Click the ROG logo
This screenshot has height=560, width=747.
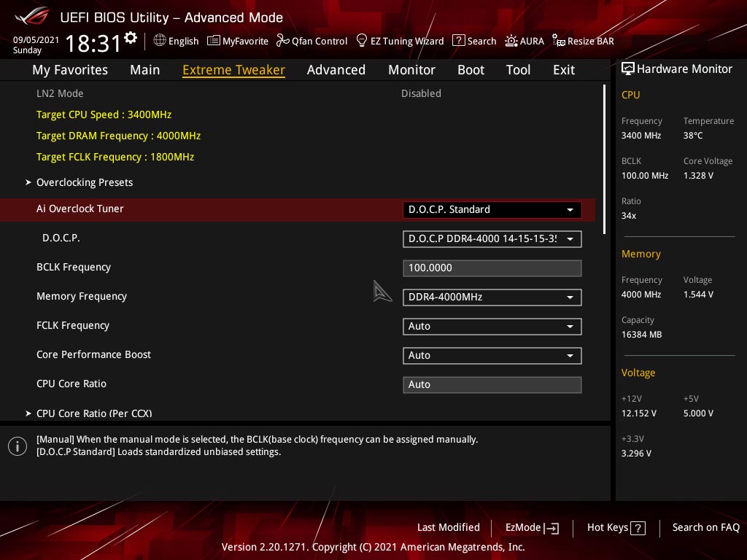coord(32,16)
